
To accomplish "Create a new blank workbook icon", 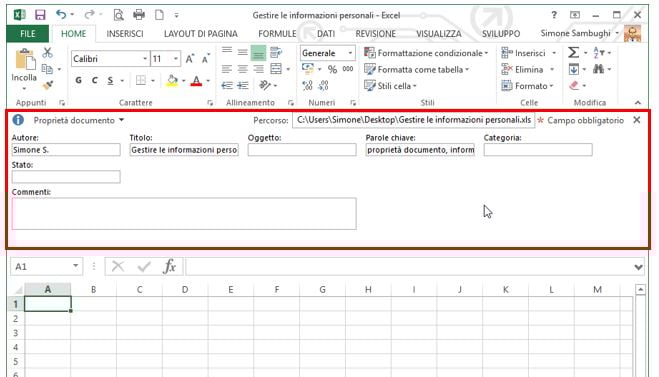I will (x=159, y=15).
